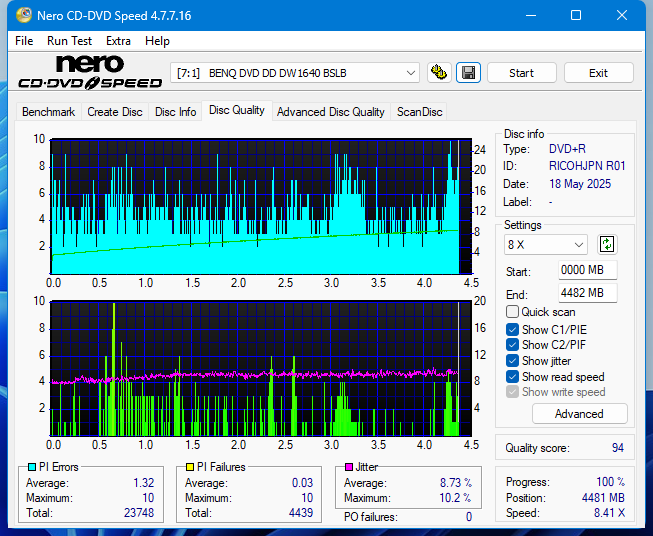653x536 pixels.
Task: Open the Run Test menu
Action: point(69,41)
